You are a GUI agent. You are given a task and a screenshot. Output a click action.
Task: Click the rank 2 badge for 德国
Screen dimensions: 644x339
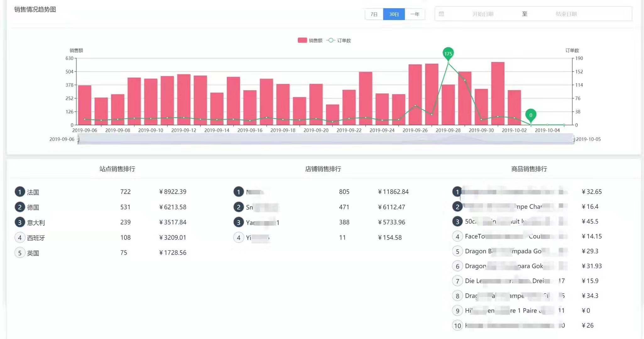pyautogui.click(x=20, y=207)
